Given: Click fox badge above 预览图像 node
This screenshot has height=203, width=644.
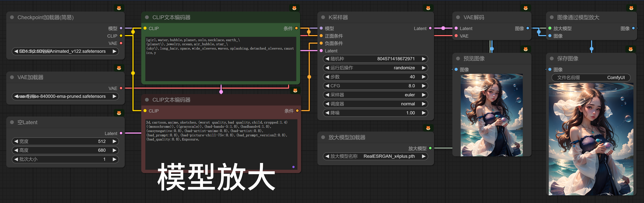Looking at the screenshot, I should [526, 49].
